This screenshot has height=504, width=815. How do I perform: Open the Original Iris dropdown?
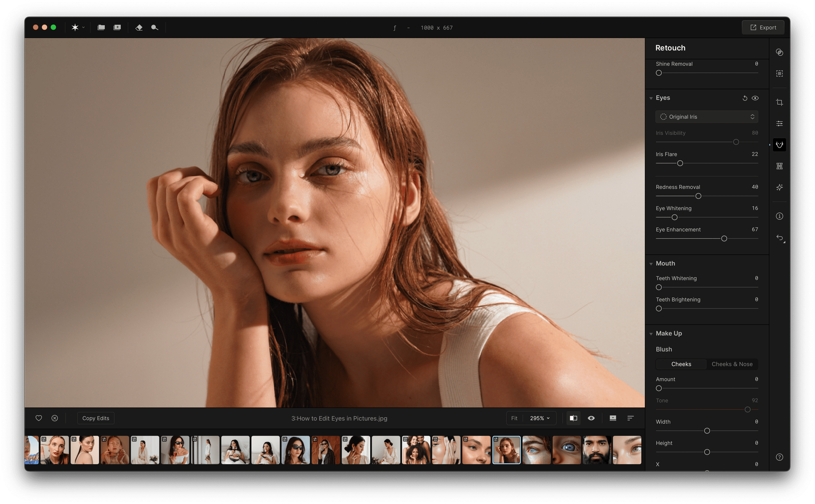(706, 116)
